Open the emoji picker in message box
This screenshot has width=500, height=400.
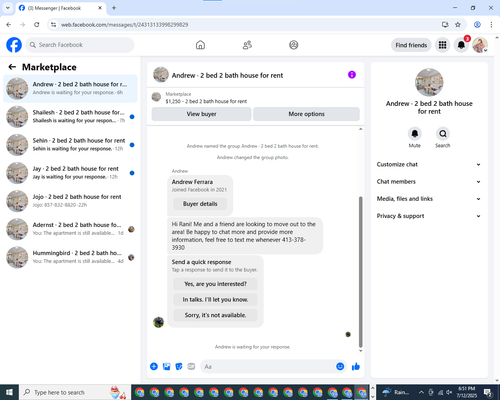340,367
